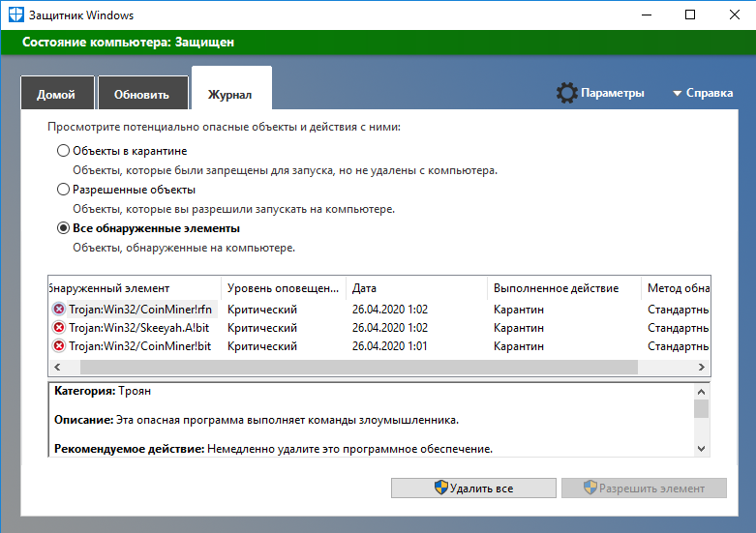Click red threat icon for Trojan:Win32/CoinMiner!rfn
Image resolution: width=756 pixels, height=533 pixels.
point(59,309)
